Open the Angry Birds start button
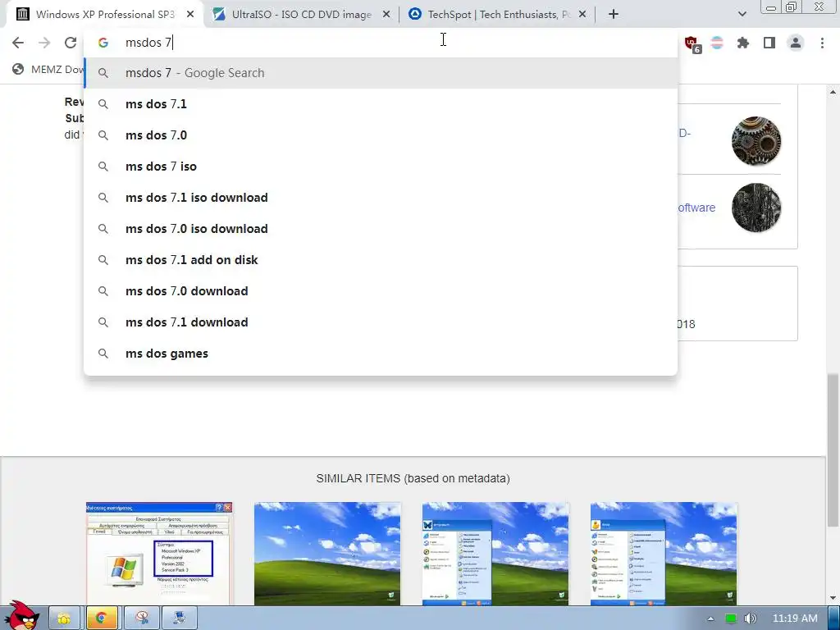The width and height of the screenshot is (840, 630). (x=21, y=616)
